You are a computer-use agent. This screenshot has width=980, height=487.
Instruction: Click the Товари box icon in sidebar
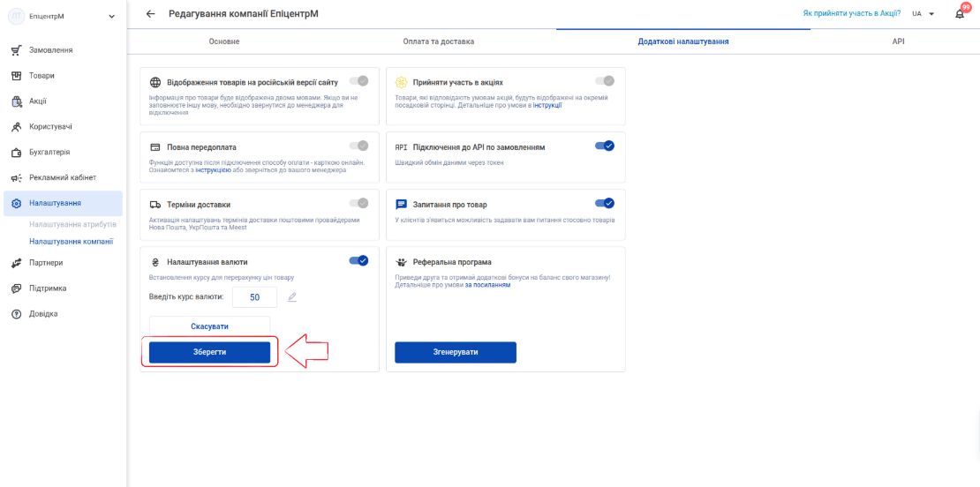[x=17, y=76]
